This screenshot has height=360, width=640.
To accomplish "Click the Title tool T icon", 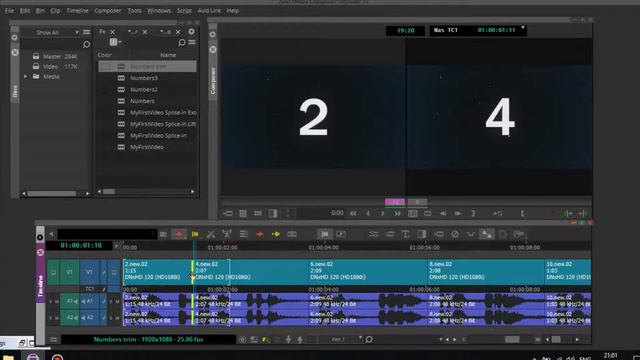I will click(x=406, y=234).
